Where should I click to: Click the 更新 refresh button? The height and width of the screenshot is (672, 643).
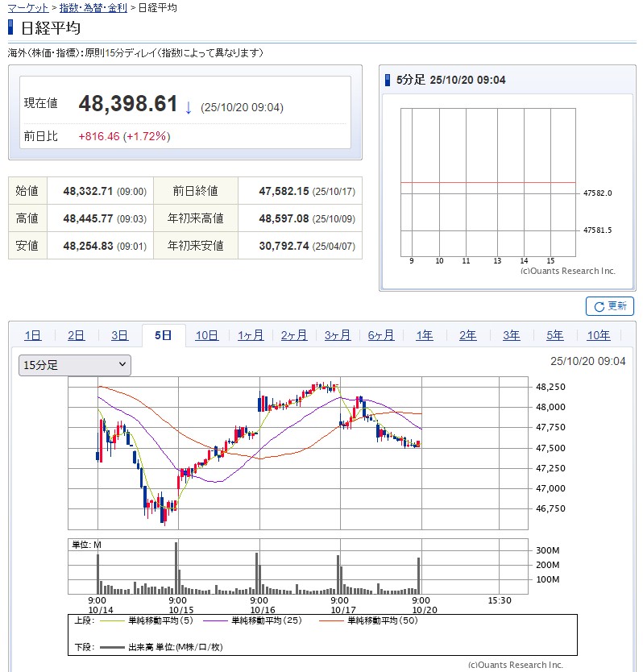pos(610,306)
